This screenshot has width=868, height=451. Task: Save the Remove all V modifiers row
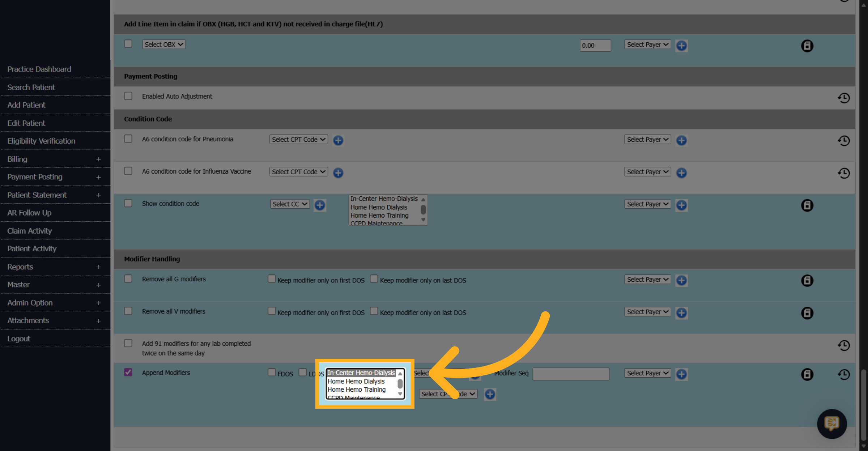(x=807, y=313)
